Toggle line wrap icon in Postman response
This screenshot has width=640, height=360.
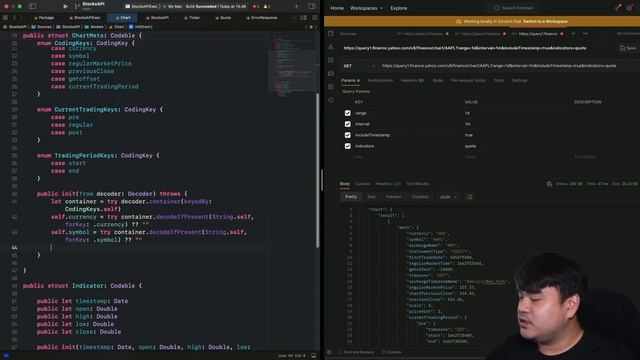point(470,197)
